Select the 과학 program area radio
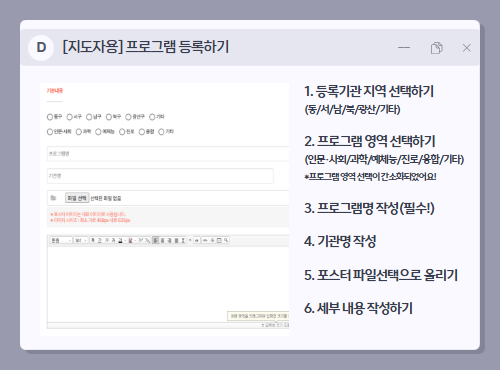The image size is (500, 370). tap(79, 132)
